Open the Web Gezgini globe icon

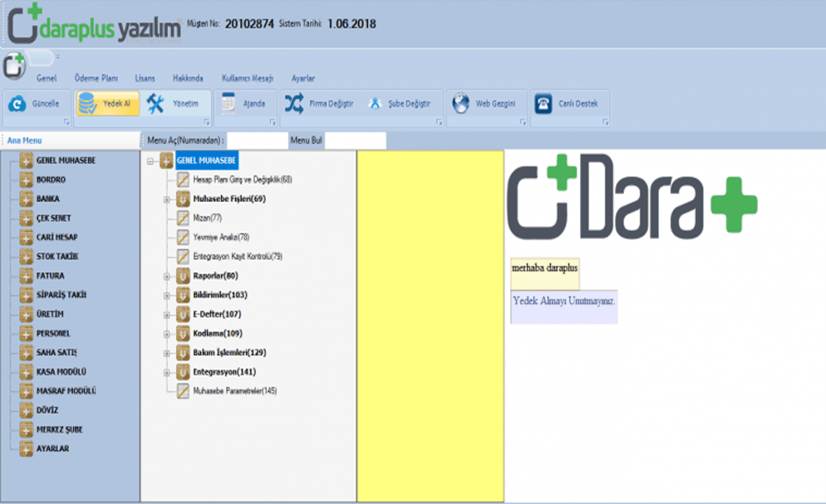tap(460, 103)
